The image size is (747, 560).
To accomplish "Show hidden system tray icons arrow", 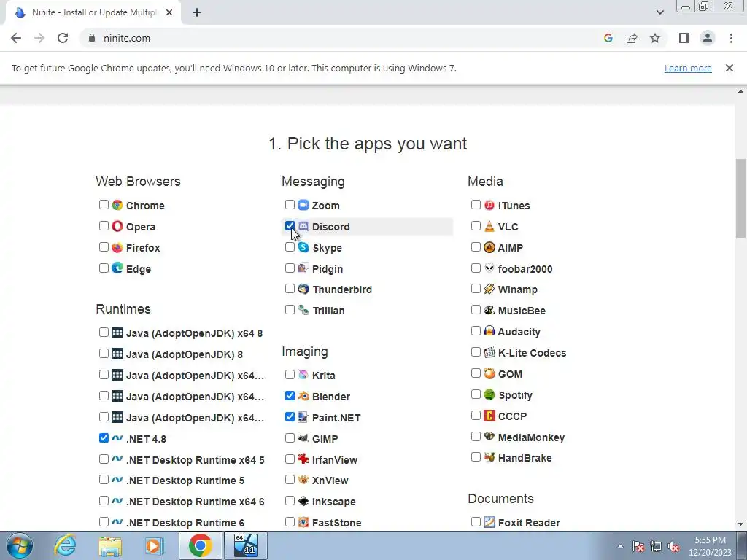I will point(620,546).
